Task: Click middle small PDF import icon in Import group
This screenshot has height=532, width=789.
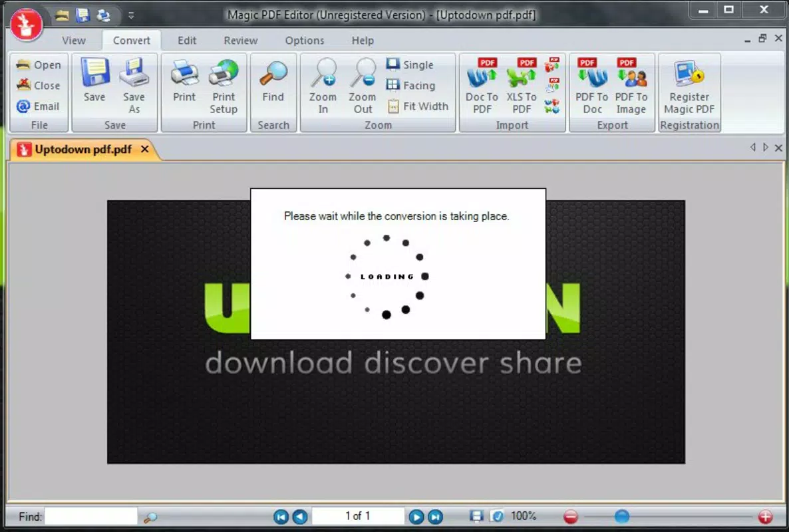Action: click(553, 84)
